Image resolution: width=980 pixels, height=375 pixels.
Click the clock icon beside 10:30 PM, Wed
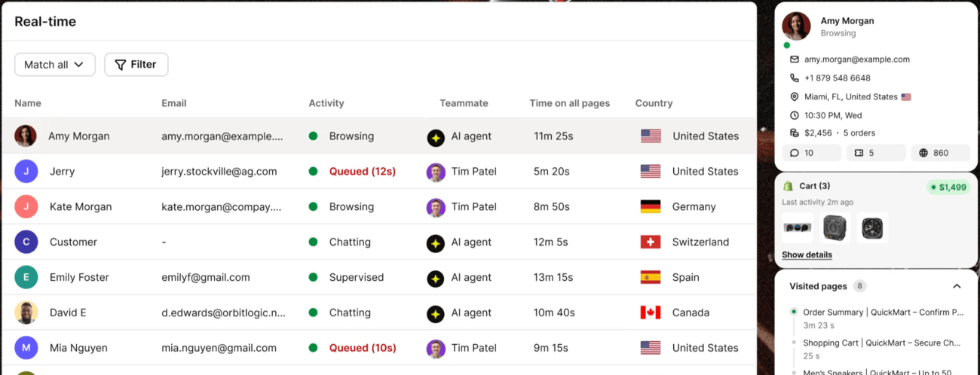pyautogui.click(x=794, y=116)
